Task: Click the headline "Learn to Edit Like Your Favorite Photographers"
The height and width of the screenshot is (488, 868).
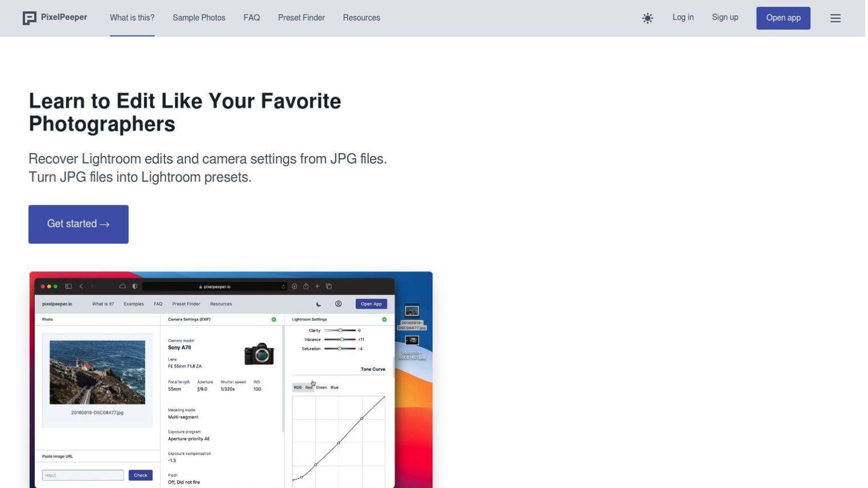Action: point(184,112)
